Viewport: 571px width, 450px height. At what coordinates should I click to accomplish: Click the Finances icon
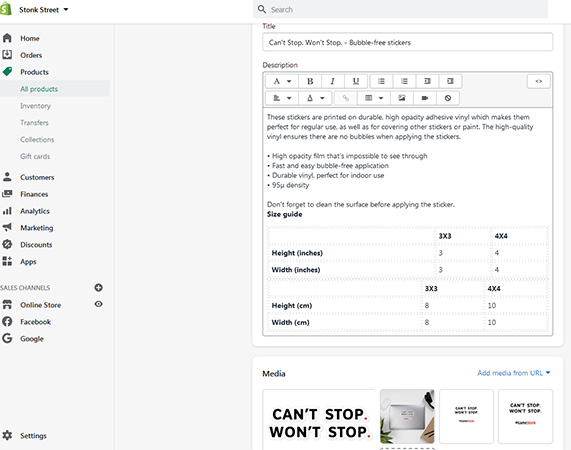pos(7,194)
